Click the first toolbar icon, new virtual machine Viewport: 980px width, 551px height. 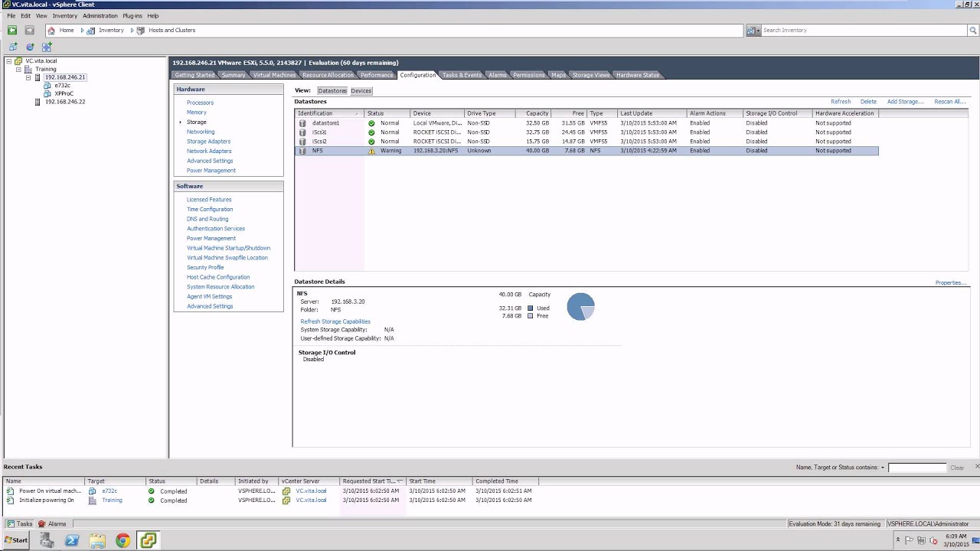13,47
